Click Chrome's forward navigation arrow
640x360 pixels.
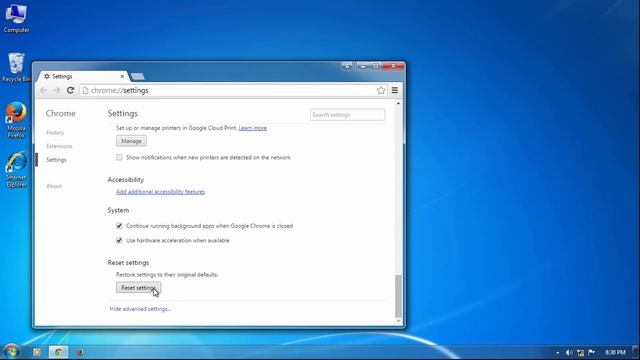click(57, 90)
